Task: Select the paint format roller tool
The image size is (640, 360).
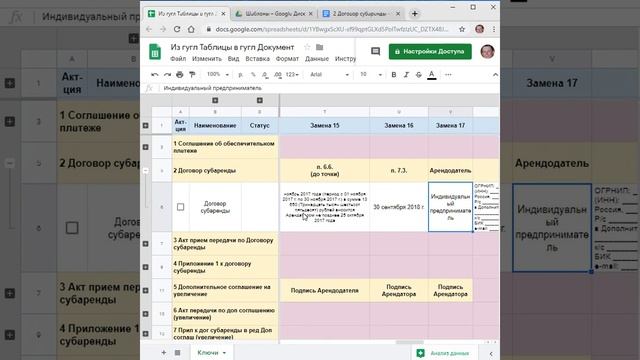Action: point(192,75)
